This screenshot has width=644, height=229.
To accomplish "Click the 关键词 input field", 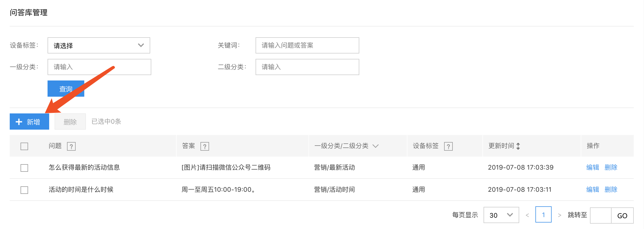I will coord(307,45).
